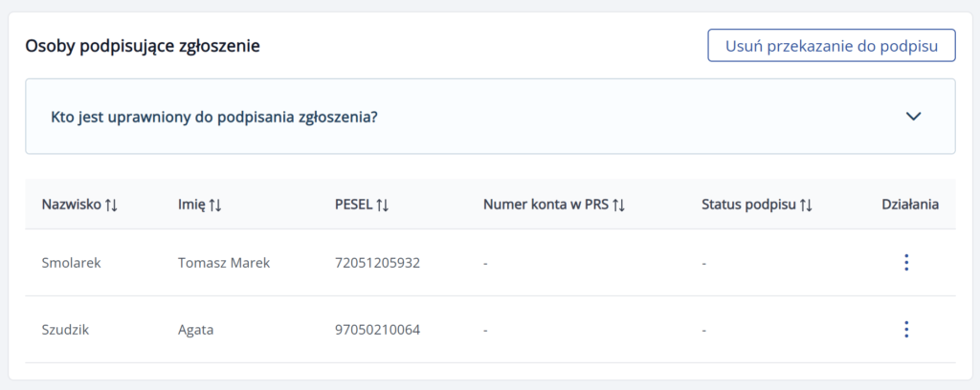Expand 'Kto jest uprawniony do podpisania zgłoszenia?' panel
This screenshot has width=980, height=390.
213,117
